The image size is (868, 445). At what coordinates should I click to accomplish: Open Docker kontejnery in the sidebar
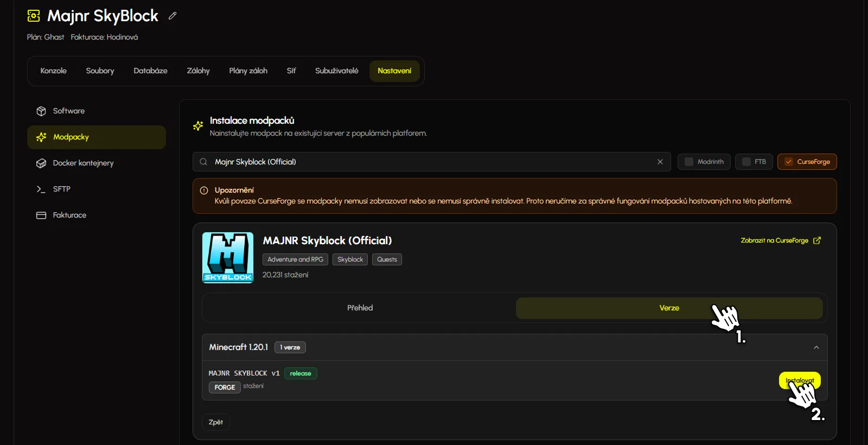(97, 163)
